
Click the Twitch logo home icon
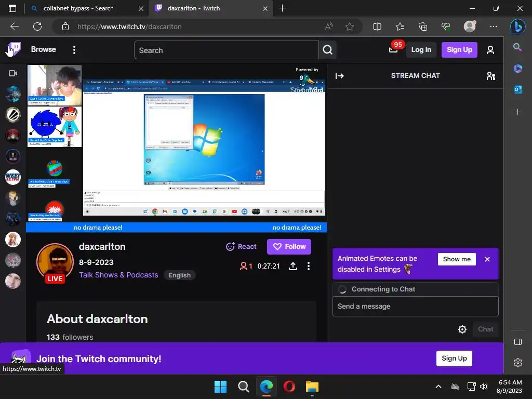point(13,49)
